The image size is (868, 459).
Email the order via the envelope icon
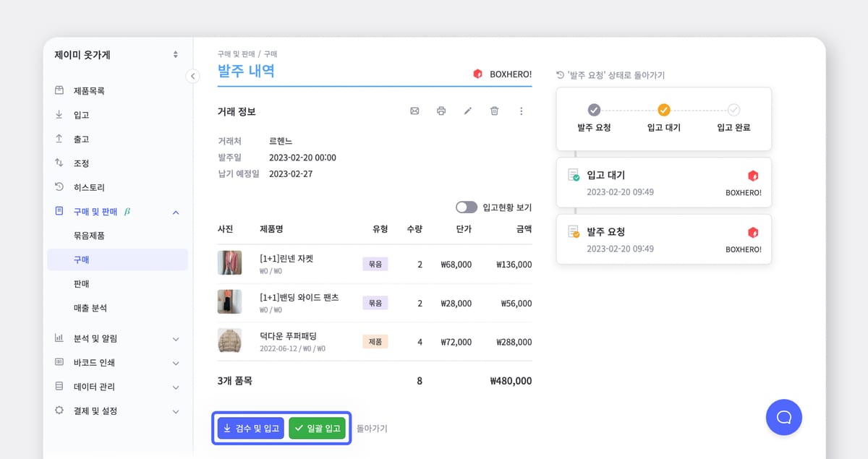coord(414,111)
